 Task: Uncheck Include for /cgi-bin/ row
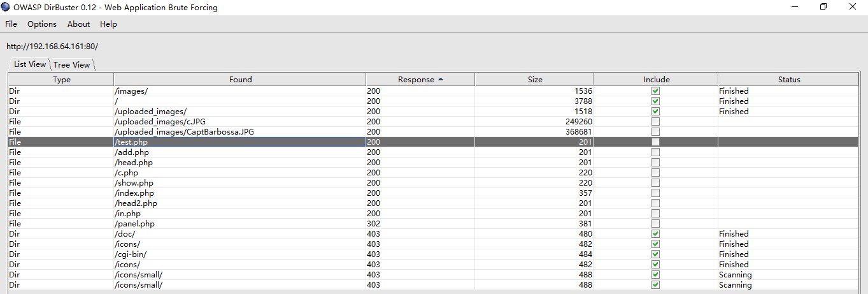tap(656, 254)
